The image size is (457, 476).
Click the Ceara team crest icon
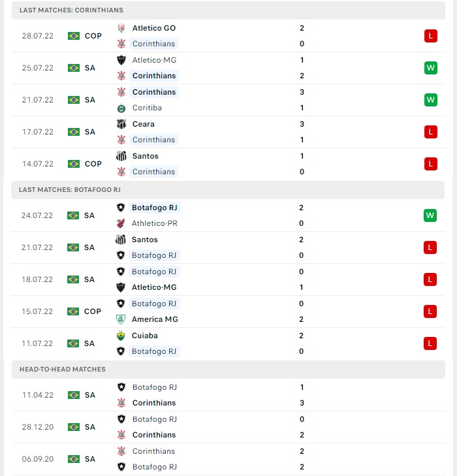point(121,124)
